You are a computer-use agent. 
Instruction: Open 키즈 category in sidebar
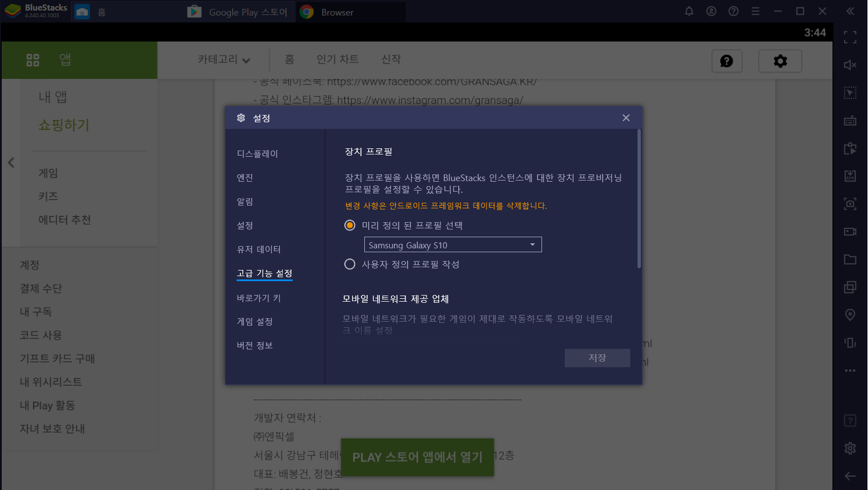pos(48,197)
